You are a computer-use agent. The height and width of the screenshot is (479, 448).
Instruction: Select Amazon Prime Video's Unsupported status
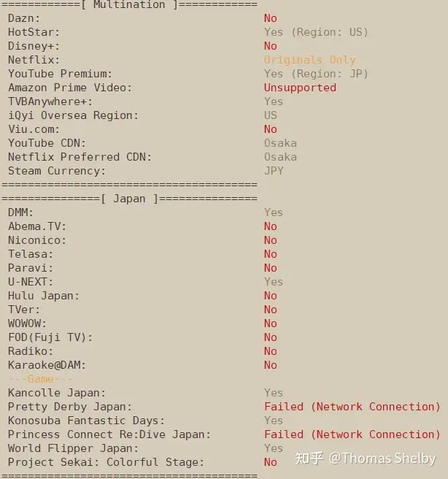coord(300,88)
